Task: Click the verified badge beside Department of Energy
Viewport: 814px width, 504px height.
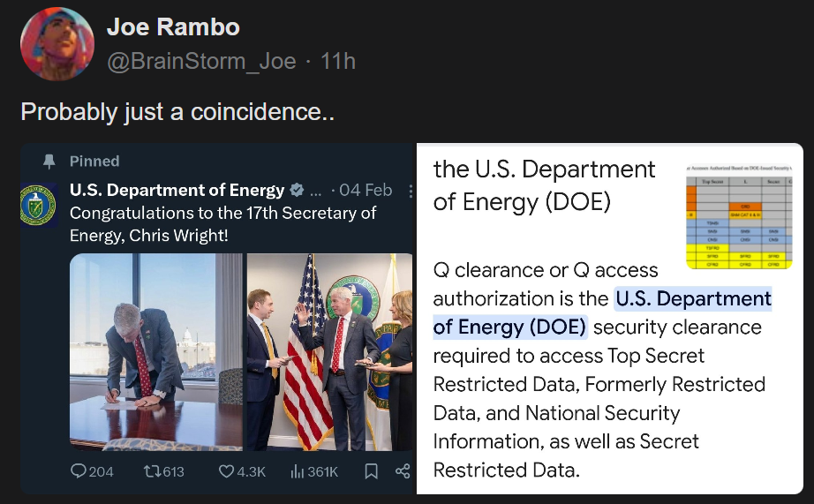Action: [298, 191]
